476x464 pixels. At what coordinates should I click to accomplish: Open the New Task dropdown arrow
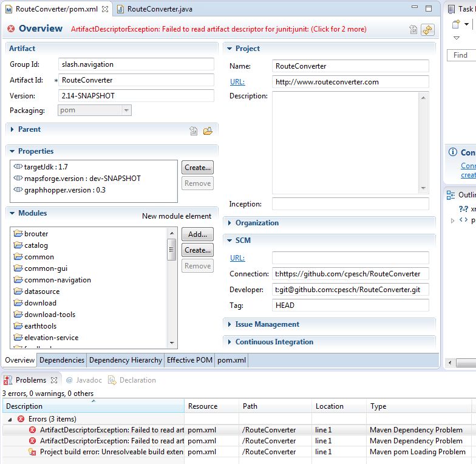pos(466,24)
